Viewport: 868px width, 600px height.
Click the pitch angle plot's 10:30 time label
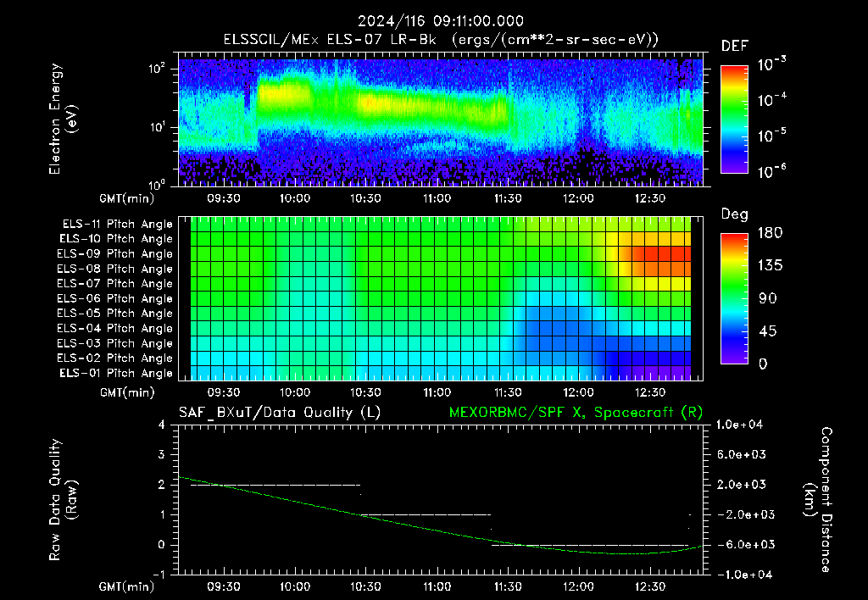tap(365, 392)
